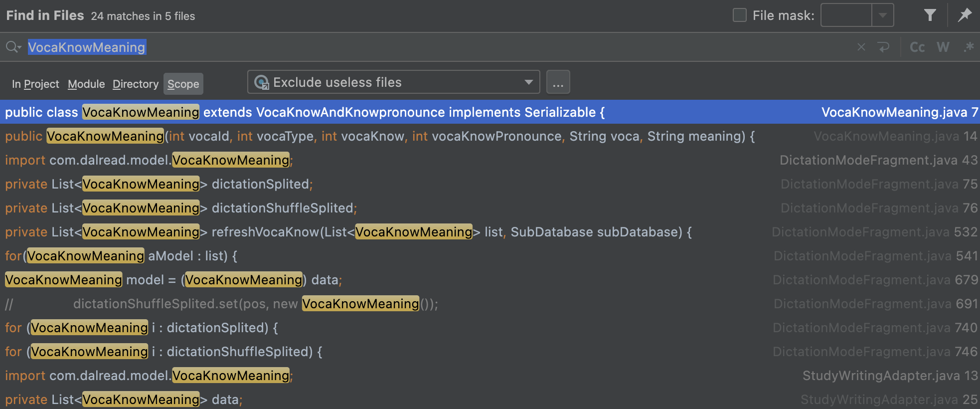Viewport: 980px width, 409px height.
Task: Expand the Exclude useless files scope dropdown
Action: tap(528, 82)
